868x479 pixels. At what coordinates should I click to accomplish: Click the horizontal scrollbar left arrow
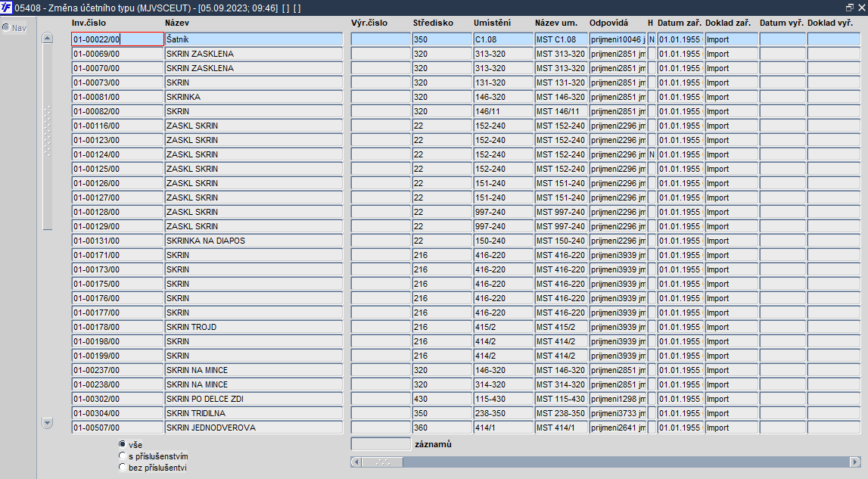(356, 462)
